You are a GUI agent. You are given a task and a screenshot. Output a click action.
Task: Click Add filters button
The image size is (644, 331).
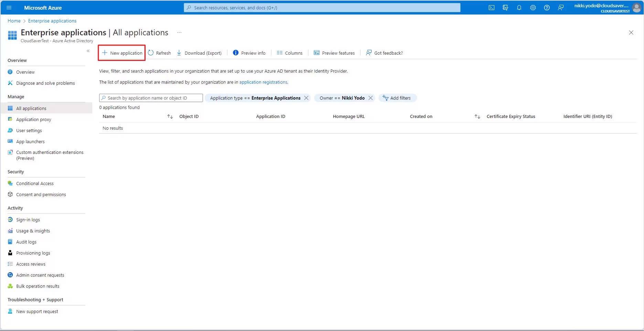point(397,98)
